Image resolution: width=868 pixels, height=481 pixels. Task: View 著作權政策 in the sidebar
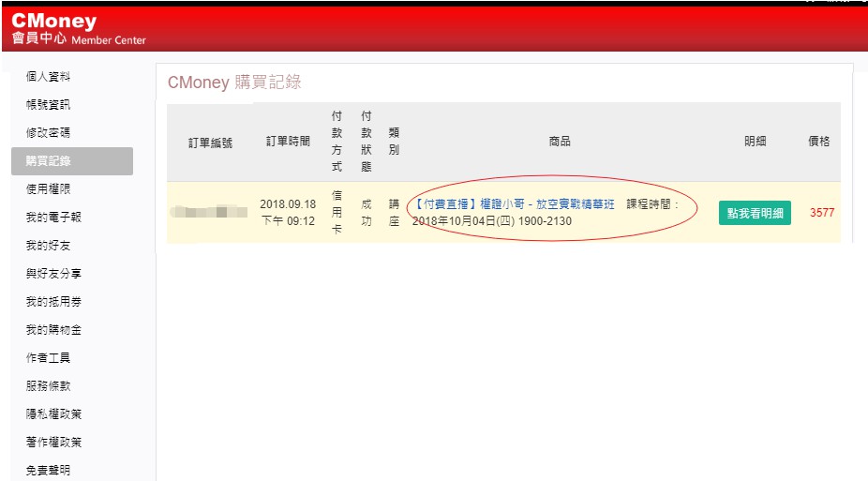53,443
